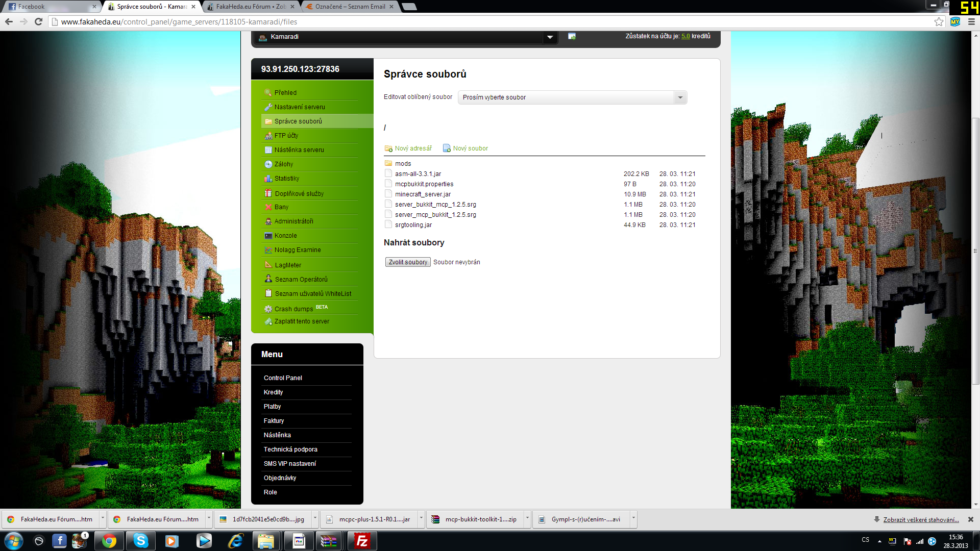Show hidden system tray icons arrow
Image resolution: width=980 pixels, height=551 pixels.
pos(879,541)
